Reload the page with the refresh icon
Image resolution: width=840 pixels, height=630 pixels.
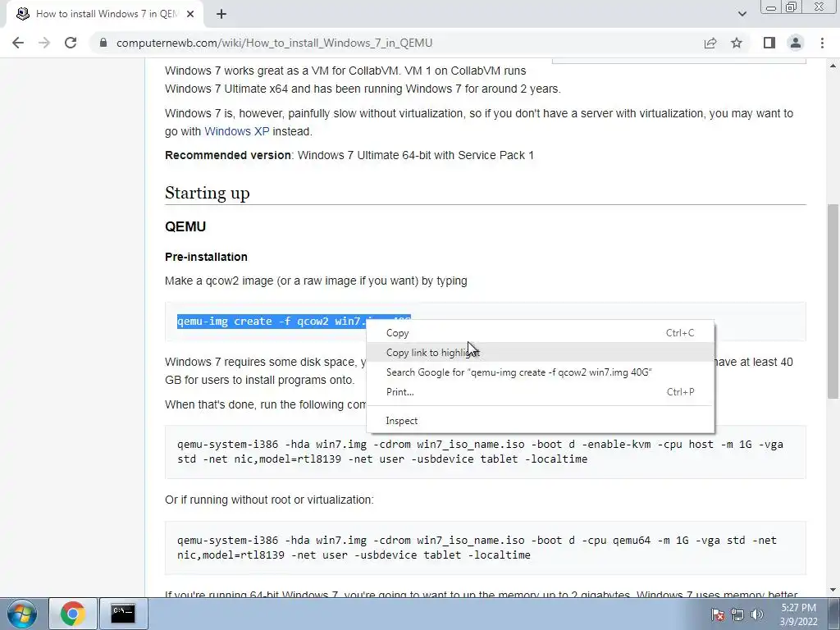(71, 43)
